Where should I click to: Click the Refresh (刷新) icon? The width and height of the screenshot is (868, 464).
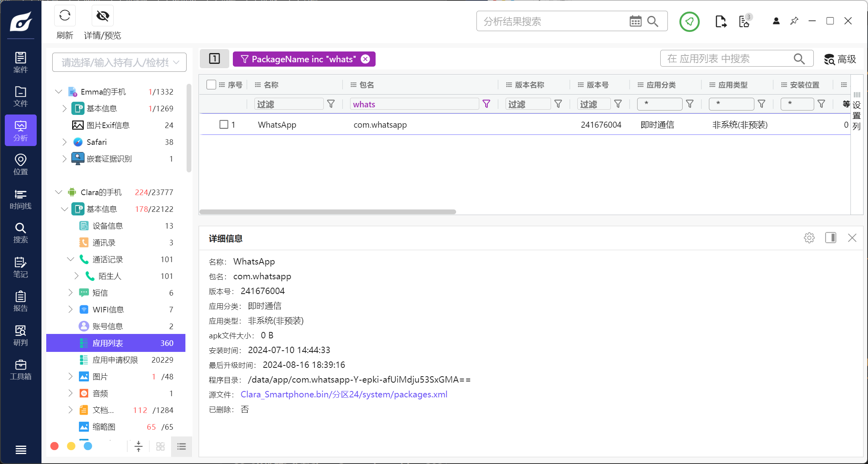(65, 16)
